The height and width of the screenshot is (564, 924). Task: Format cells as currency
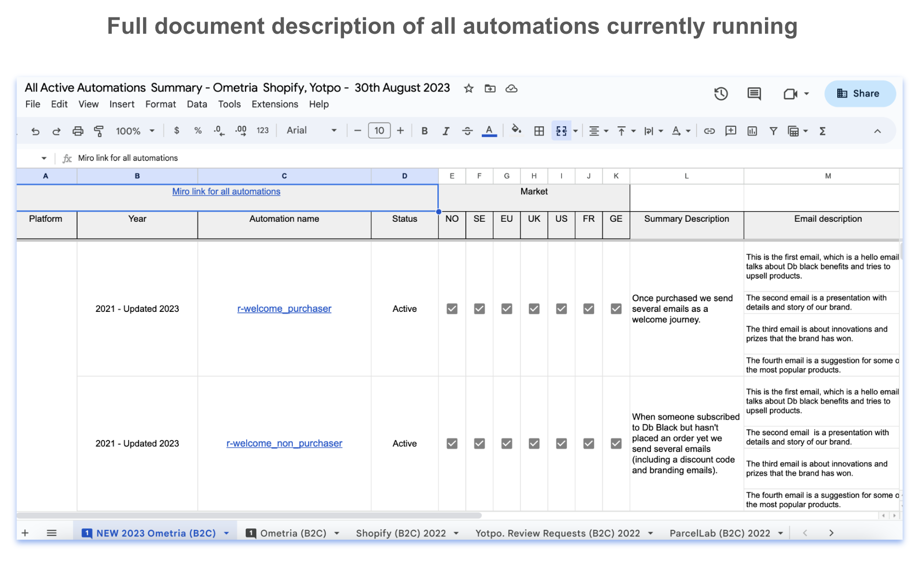177,131
